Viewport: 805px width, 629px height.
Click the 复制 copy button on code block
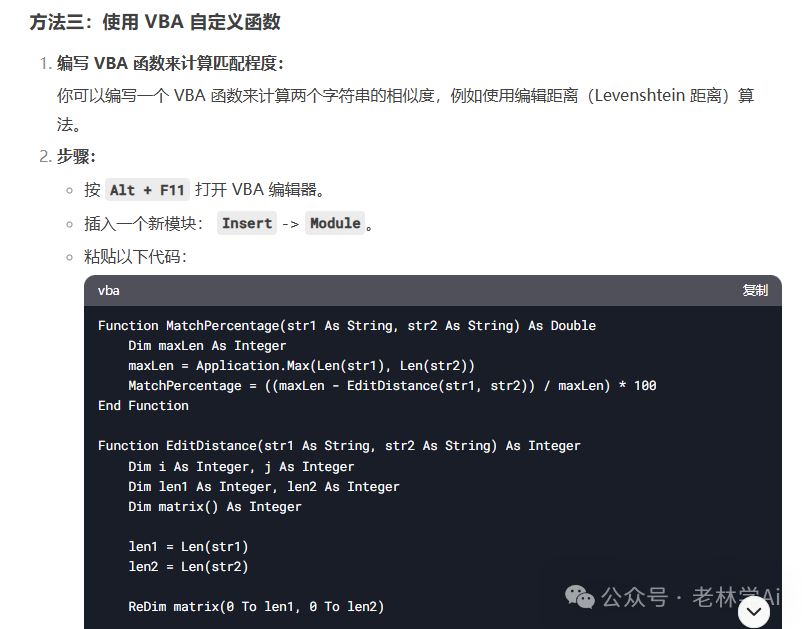[755, 291]
